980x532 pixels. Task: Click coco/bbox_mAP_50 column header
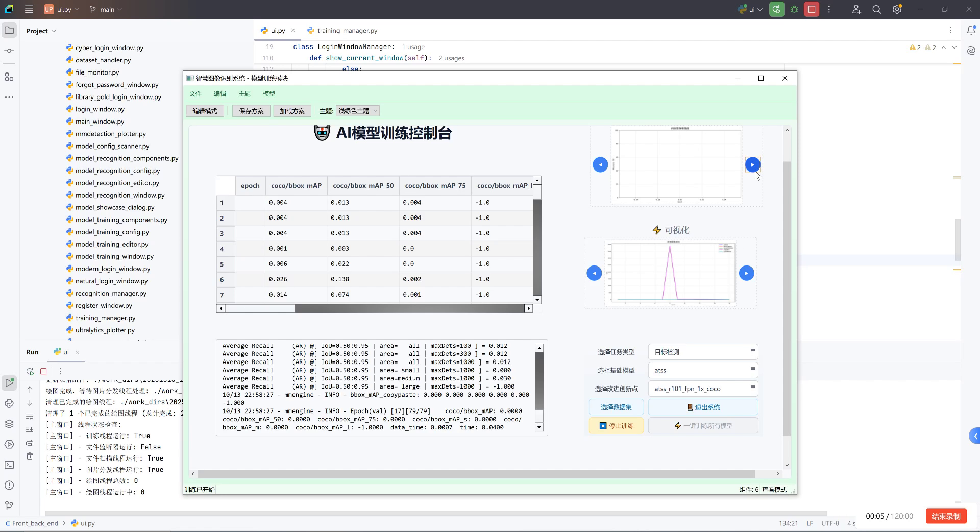click(363, 185)
